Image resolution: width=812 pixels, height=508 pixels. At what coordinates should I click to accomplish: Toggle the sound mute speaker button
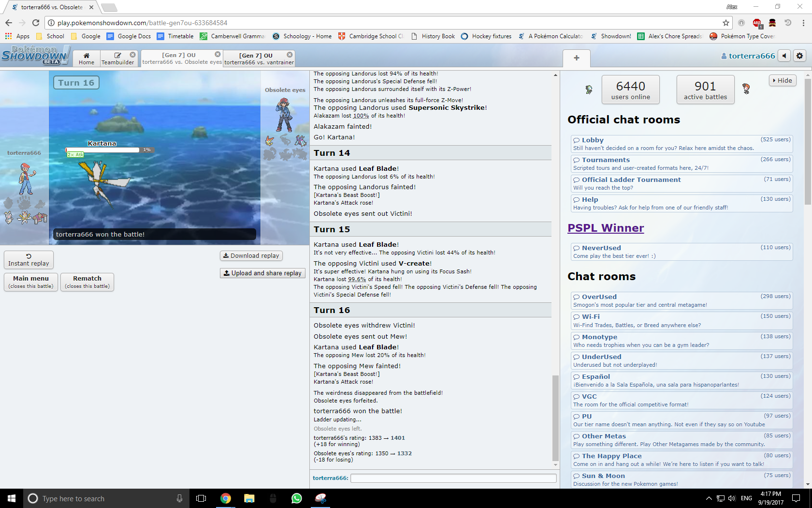784,56
